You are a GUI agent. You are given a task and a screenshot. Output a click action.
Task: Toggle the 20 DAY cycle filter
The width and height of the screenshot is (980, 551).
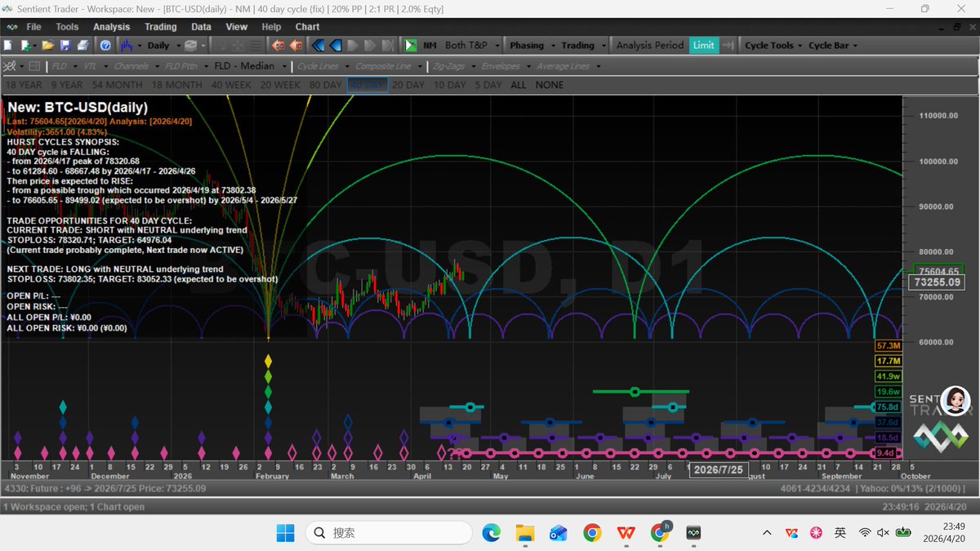408,85
